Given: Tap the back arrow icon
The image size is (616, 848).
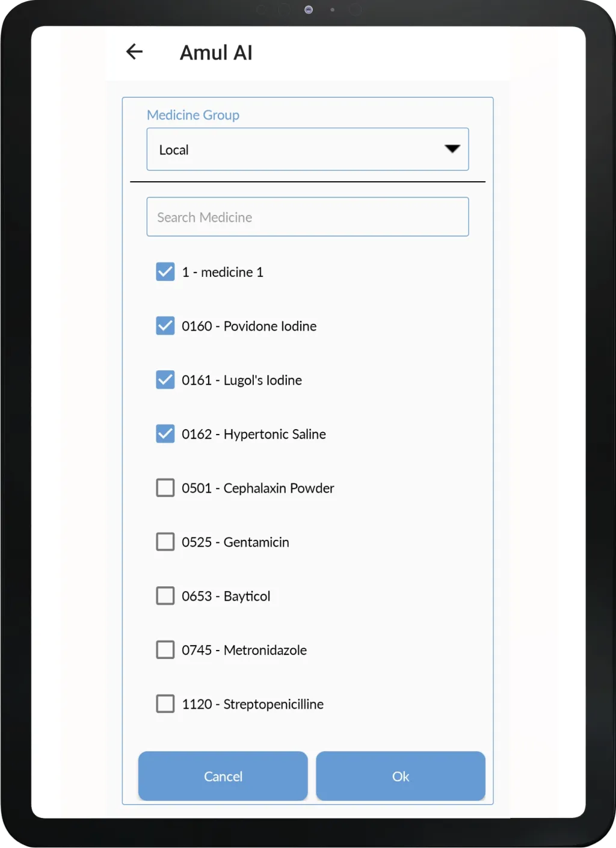Looking at the screenshot, I should [134, 52].
